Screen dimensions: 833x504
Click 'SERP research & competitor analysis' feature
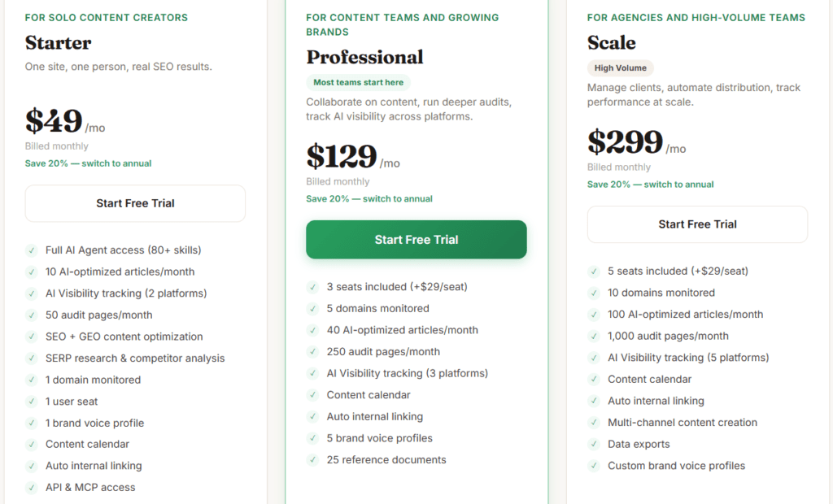(x=135, y=358)
